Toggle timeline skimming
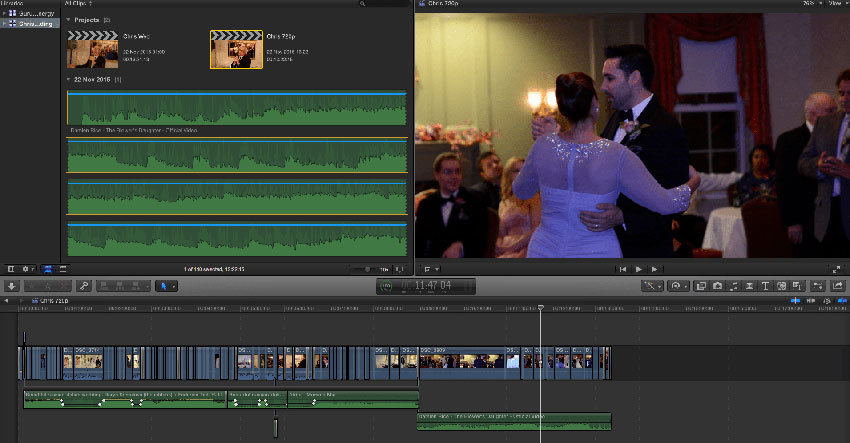 795,300
